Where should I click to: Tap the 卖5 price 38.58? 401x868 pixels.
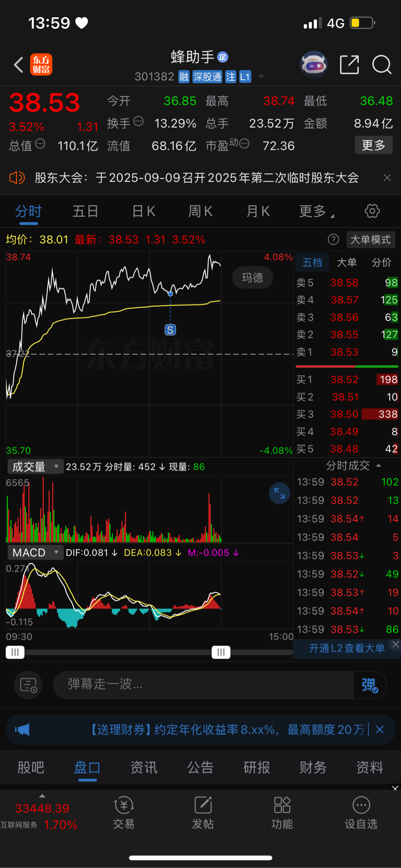[345, 283]
